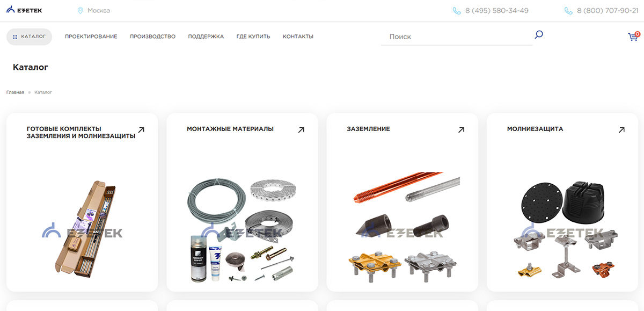Click the arrow icon on Молниезащита card

coord(621,129)
